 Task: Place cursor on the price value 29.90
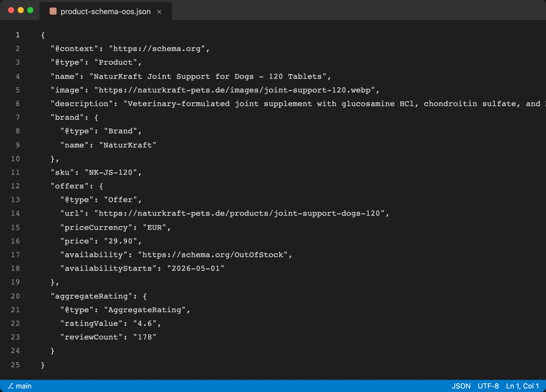tap(122, 241)
